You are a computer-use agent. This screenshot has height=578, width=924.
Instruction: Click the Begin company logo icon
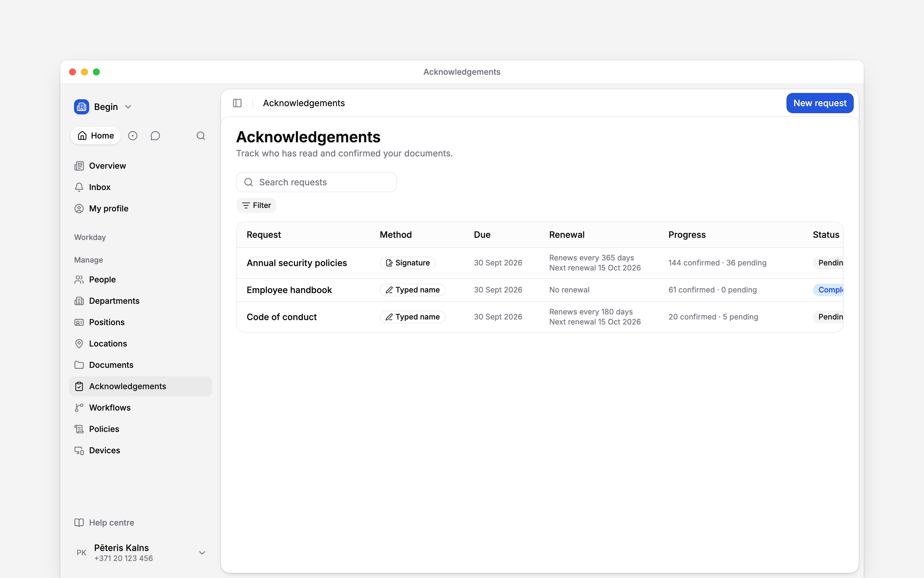[82, 107]
